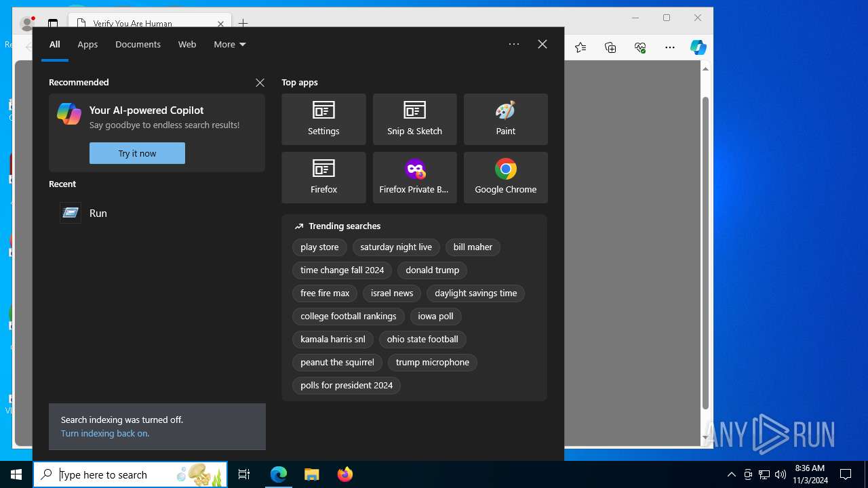Open Firefox tile in Top apps
868x488 pixels.
[323, 178]
